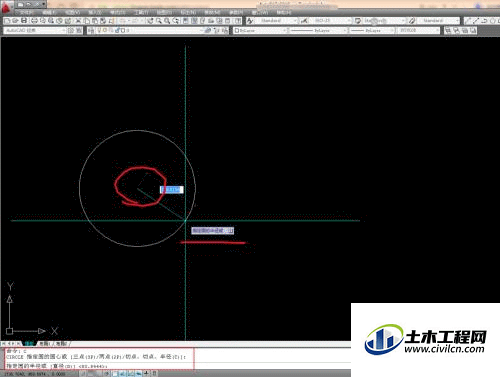Click the Text Style icon before Standard
500x377 pixels.
coord(250,21)
